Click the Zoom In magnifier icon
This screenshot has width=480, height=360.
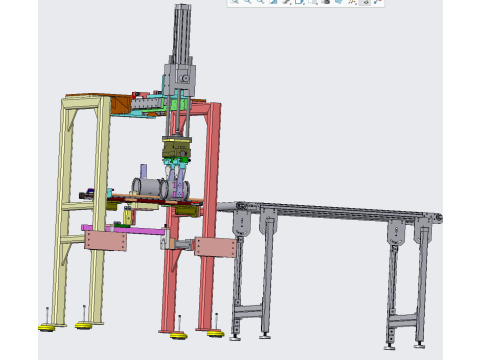point(247,2)
